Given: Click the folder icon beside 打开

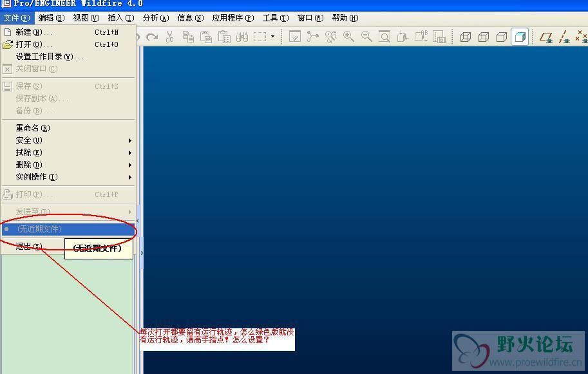Looking at the screenshot, I should (8, 44).
